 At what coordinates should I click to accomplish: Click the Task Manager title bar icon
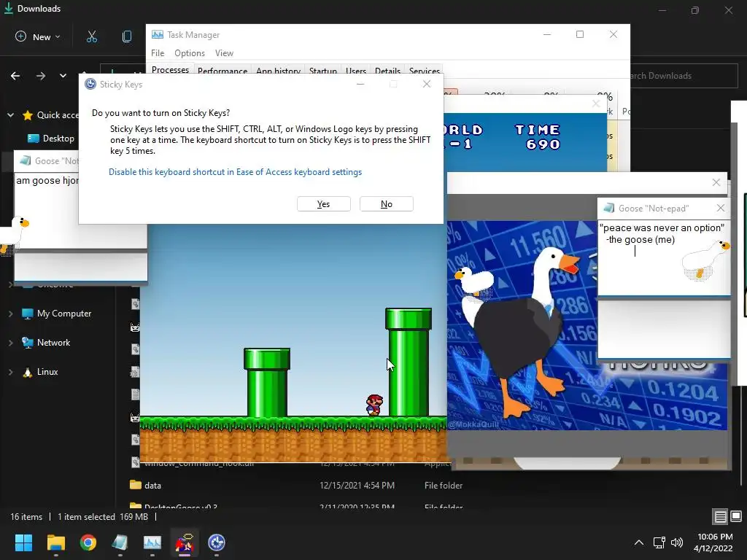click(158, 35)
